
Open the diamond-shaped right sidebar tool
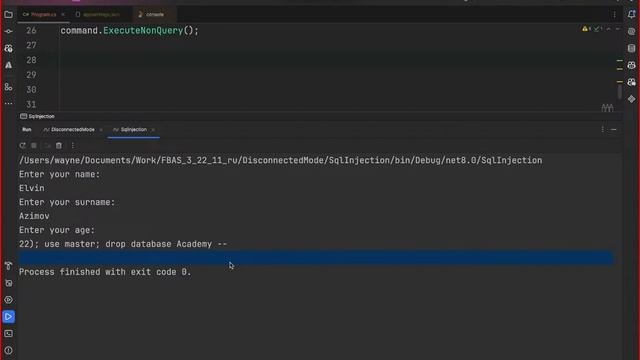(x=631, y=99)
